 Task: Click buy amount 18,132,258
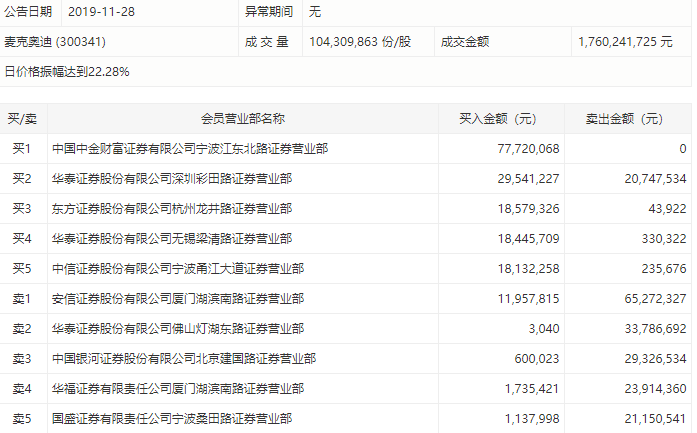[528, 269]
